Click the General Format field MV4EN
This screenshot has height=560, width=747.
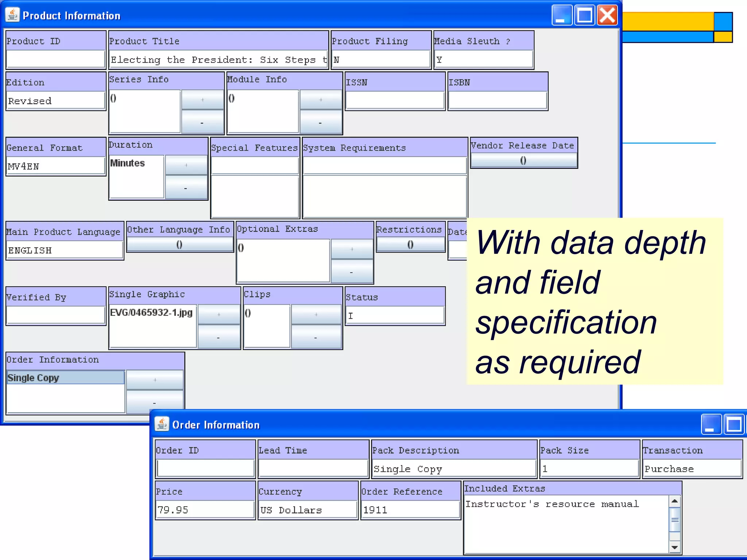[55, 166]
